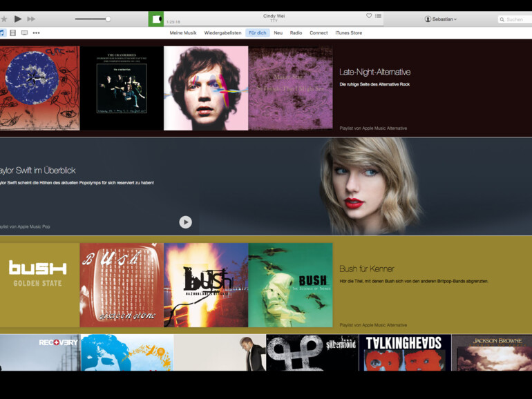
Task: Open the Connect tab
Action: [x=319, y=33]
